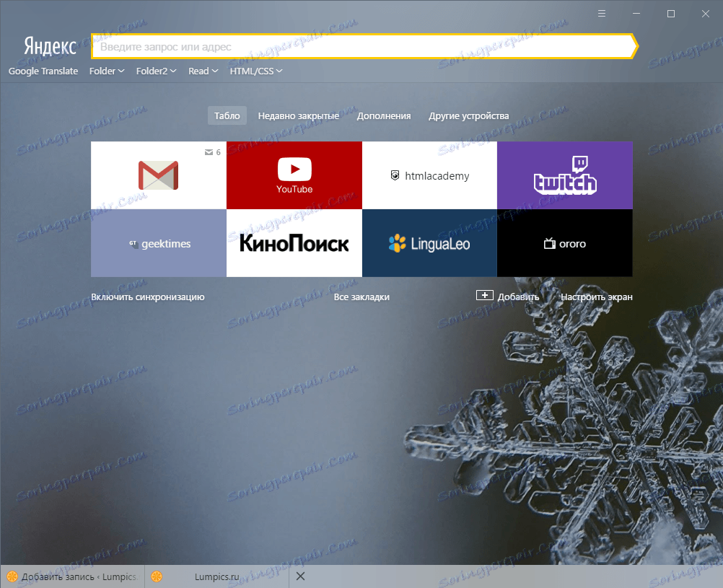The width and height of the screenshot is (723, 588).
Task: Open the LinguaLeo tile
Action: [429, 243]
